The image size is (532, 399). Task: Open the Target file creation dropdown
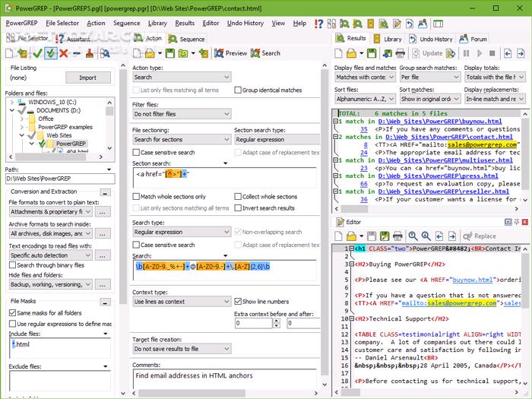(182, 349)
